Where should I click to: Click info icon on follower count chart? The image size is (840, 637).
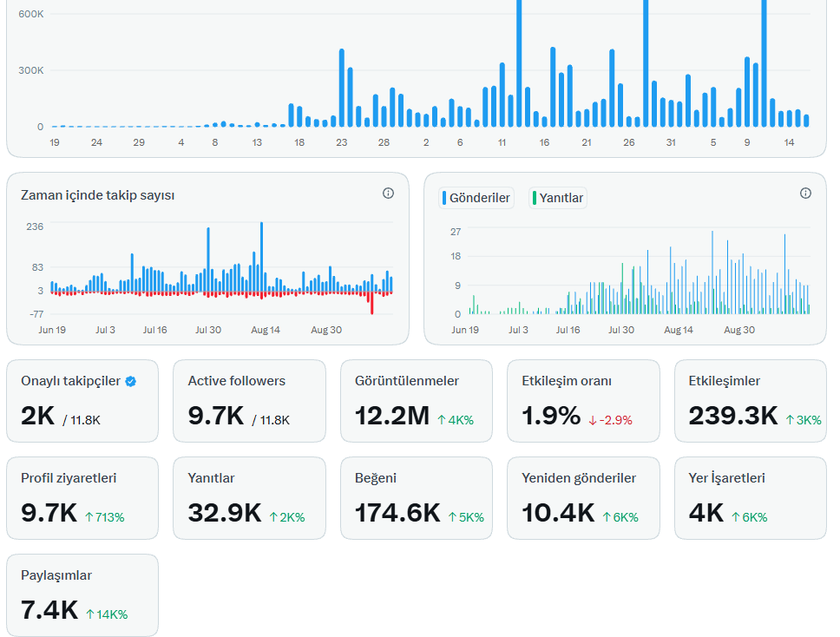point(389,194)
